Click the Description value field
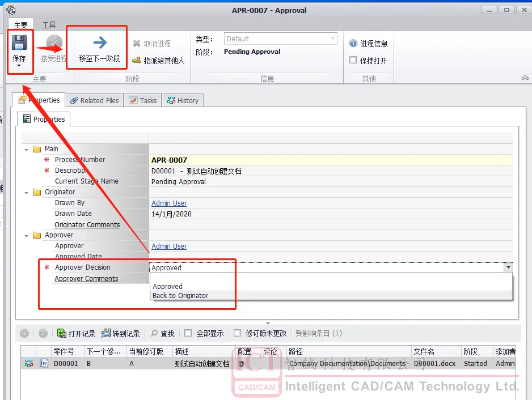The height and width of the screenshot is (400, 532). tap(331, 171)
